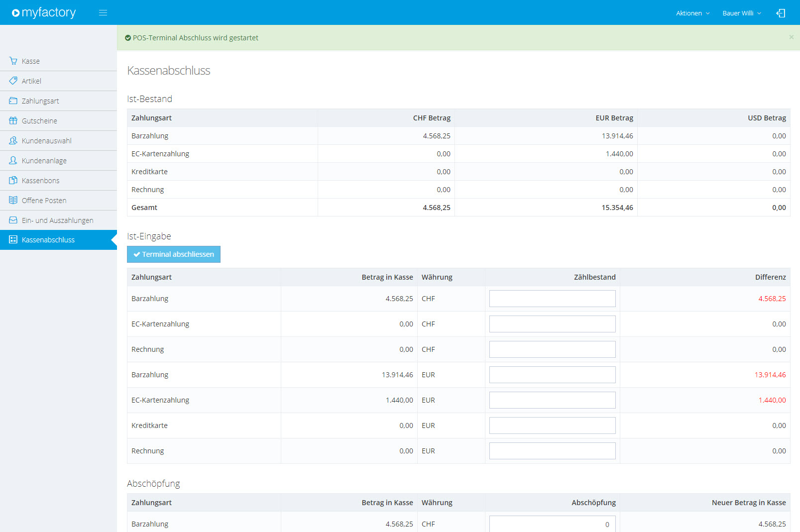The height and width of the screenshot is (532, 800).
Task: Click the red Differenz 1.440,00
Action: coord(772,400)
